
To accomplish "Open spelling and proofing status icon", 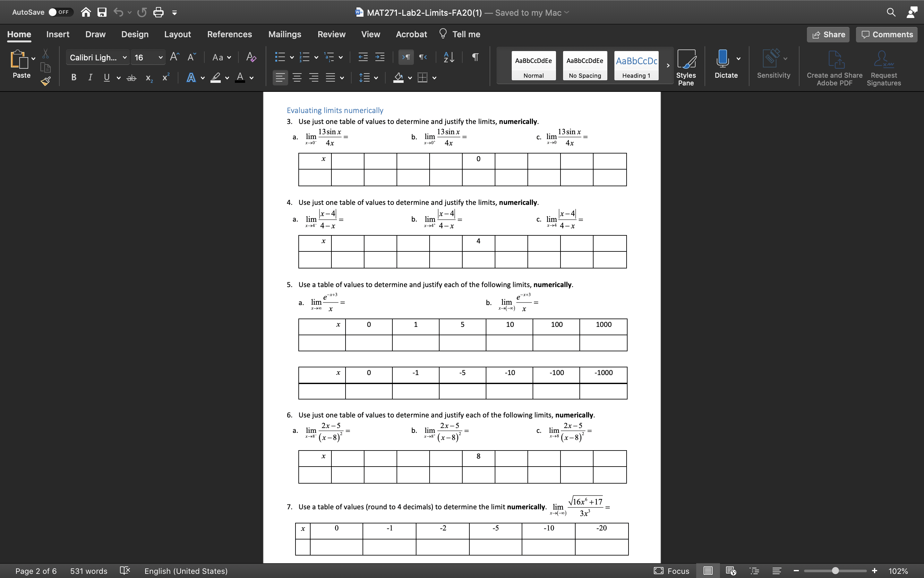I will point(125,571).
